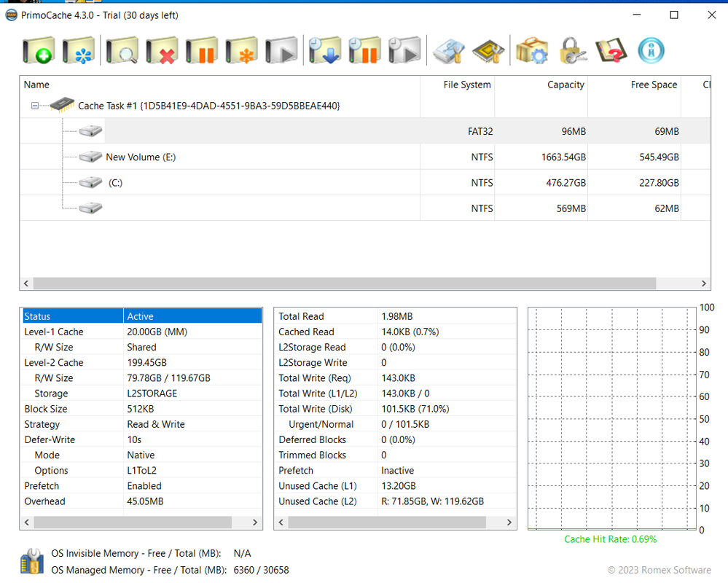728x583 pixels.
Task: Sort by the File System column header
Action: click(x=458, y=85)
